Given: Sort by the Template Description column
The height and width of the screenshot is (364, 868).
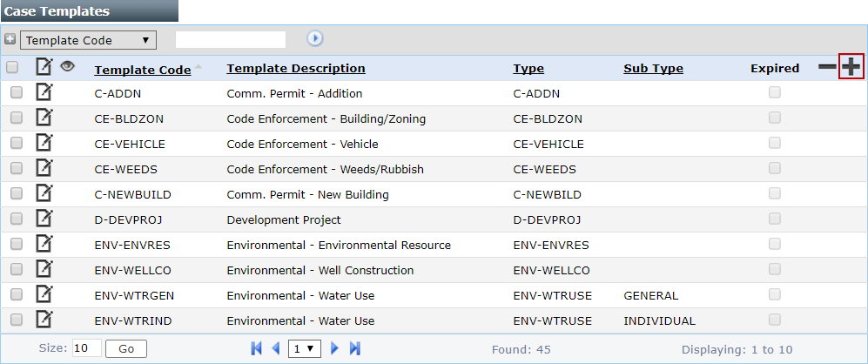Looking at the screenshot, I should pos(296,69).
